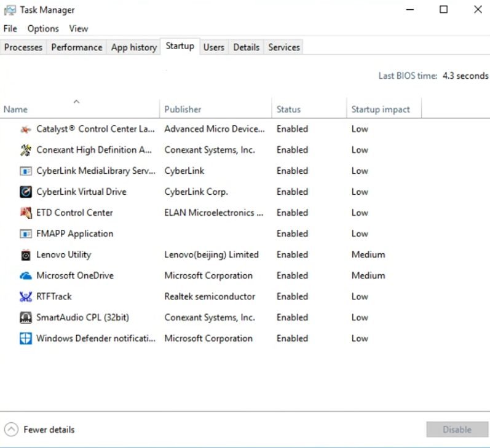Screen dimensions: 490x448
Task: Click the RTFTrack icon
Action: [x=26, y=296]
